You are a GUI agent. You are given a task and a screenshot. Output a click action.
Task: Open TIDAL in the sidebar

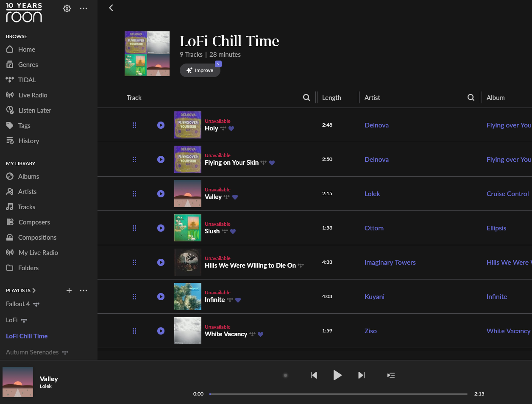pyautogui.click(x=27, y=80)
